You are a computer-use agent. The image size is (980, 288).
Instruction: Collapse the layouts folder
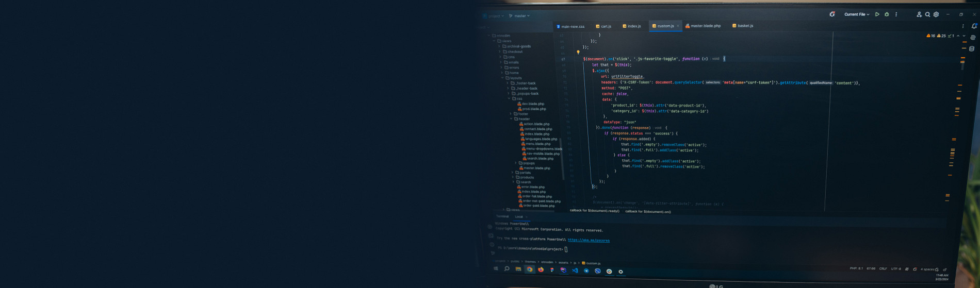pos(502,78)
